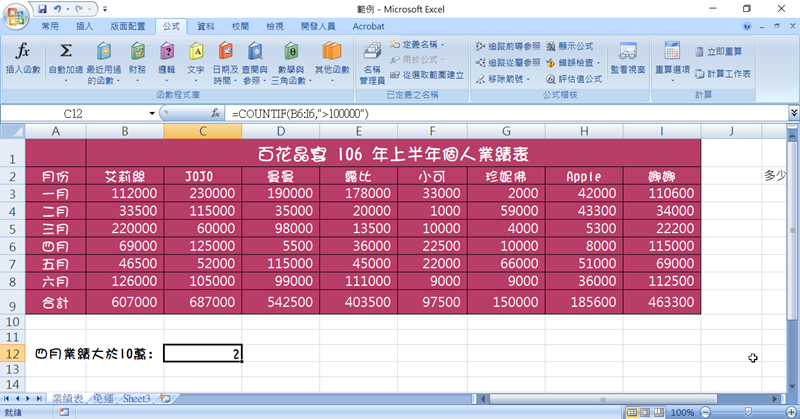Undo the last action
800x419 pixels.
coord(57,9)
